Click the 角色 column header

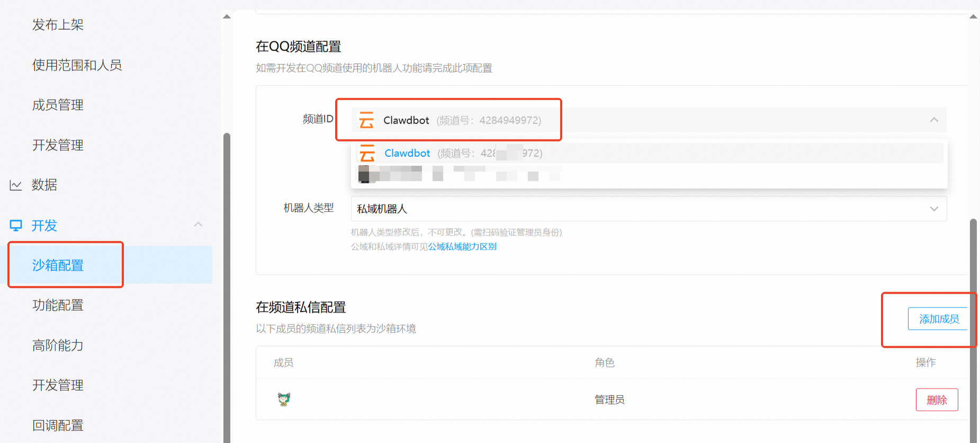(605, 362)
